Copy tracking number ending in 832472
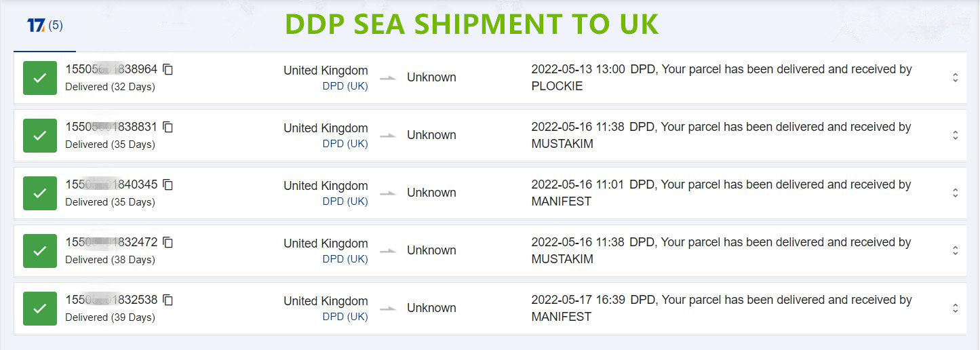The height and width of the screenshot is (350, 980). point(168,242)
